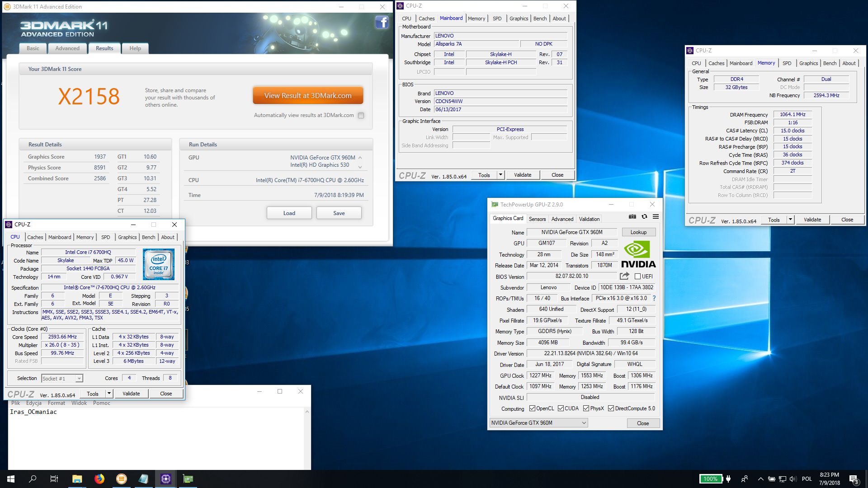Click Close button in GPU-Z
This screenshot has height=488, width=868.
click(643, 423)
